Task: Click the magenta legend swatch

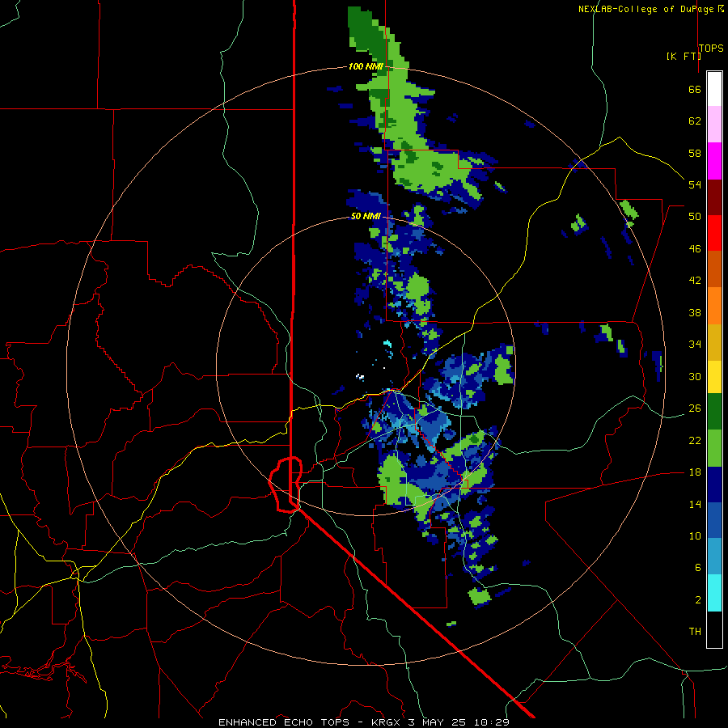Action: pos(714,161)
